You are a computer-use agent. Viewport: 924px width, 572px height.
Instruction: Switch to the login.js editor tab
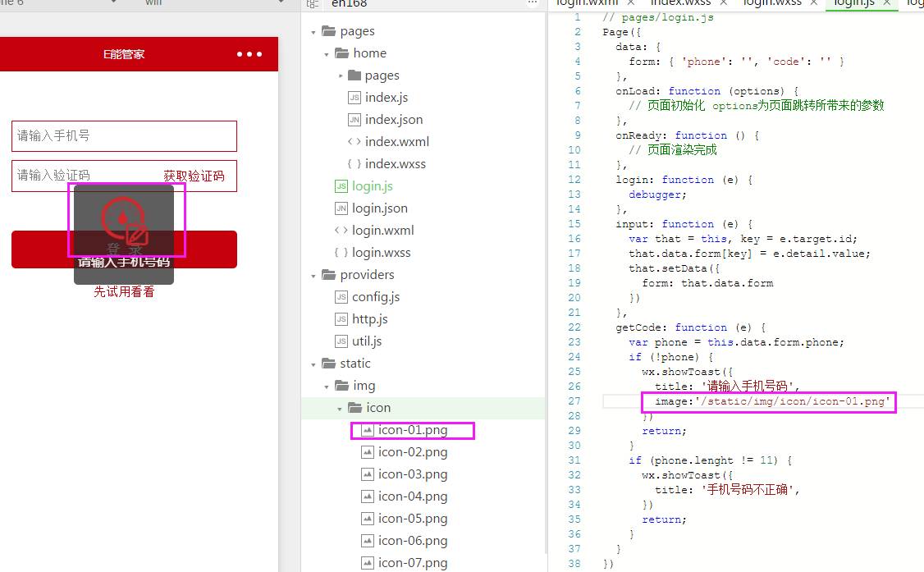tap(854, 3)
